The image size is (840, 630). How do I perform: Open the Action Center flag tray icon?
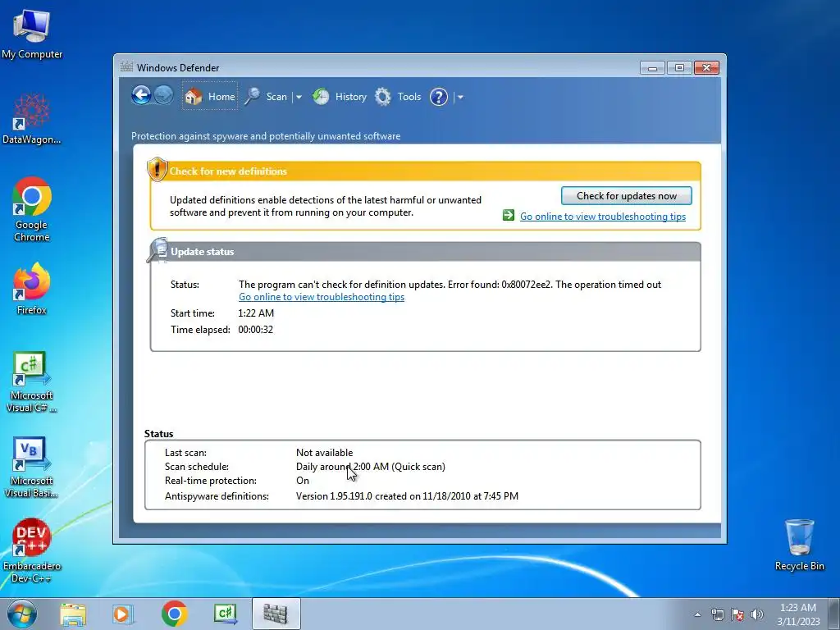737,615
